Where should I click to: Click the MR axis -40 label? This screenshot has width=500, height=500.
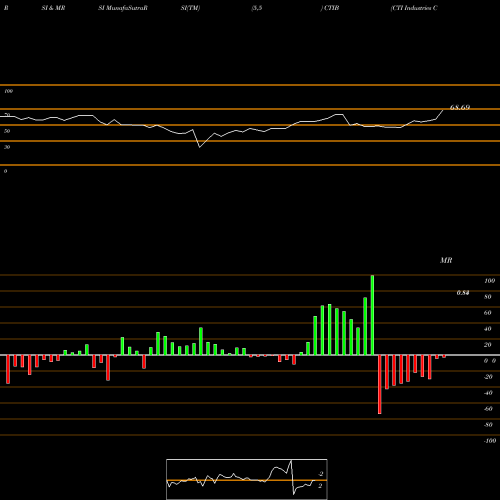click(488, 393)
